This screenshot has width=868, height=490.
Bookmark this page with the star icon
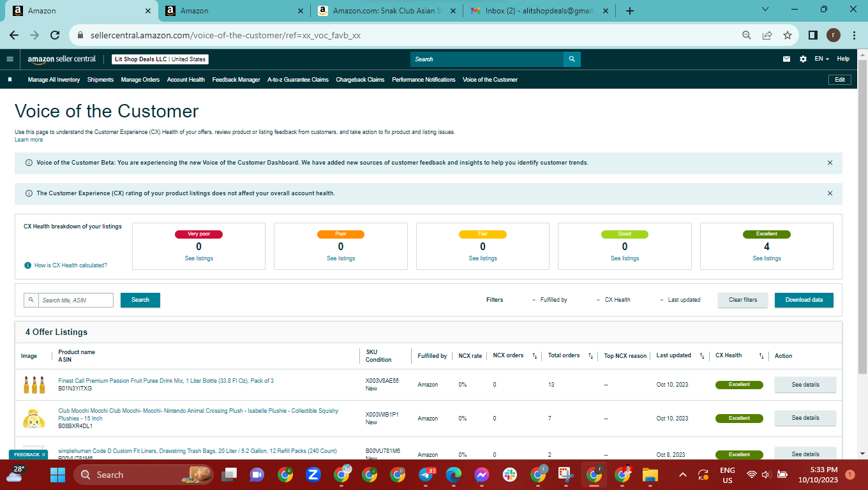[x=788, y=35]
